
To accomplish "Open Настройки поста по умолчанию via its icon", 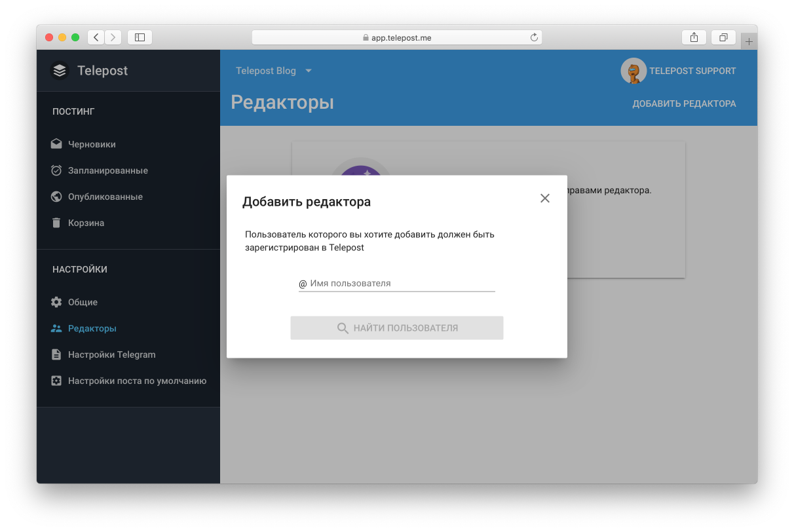I will [x=56, y=380].
